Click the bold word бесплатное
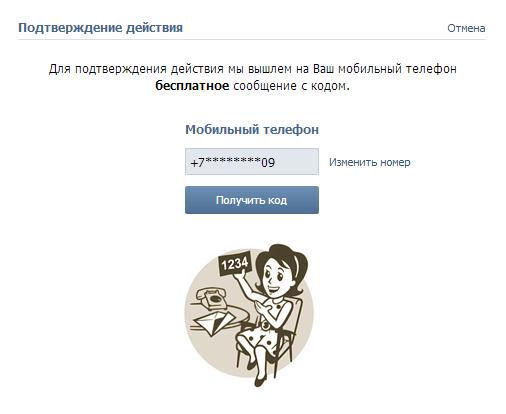506x414 pixels. coord(192,86)
